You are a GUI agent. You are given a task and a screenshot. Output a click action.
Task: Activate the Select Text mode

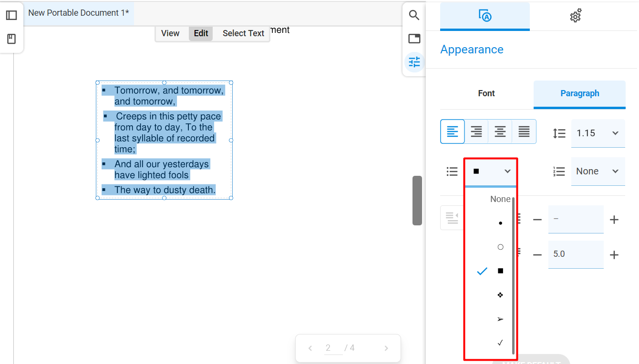point(243,33)
